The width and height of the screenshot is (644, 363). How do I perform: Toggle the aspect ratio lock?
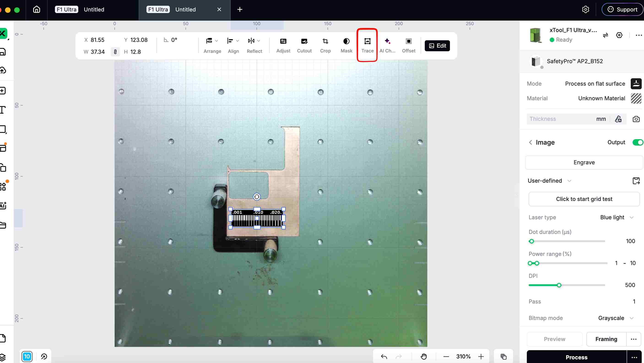coord(115,52)
